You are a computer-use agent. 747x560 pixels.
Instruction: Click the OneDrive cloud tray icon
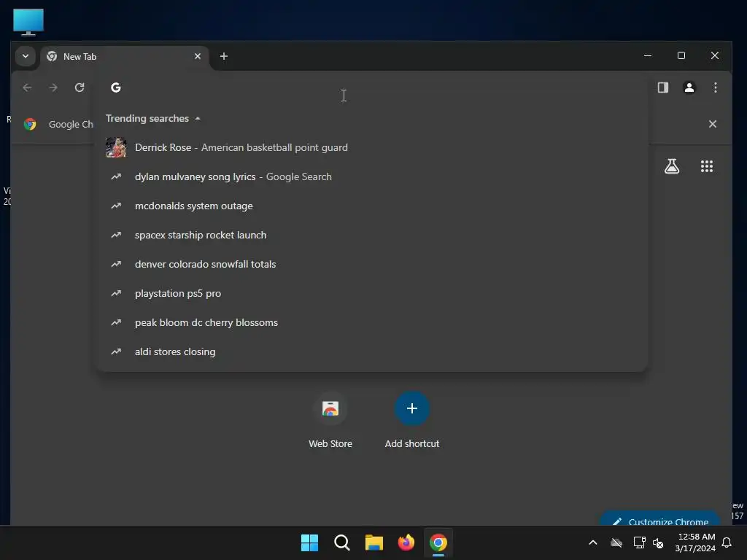tap(616, 542)
